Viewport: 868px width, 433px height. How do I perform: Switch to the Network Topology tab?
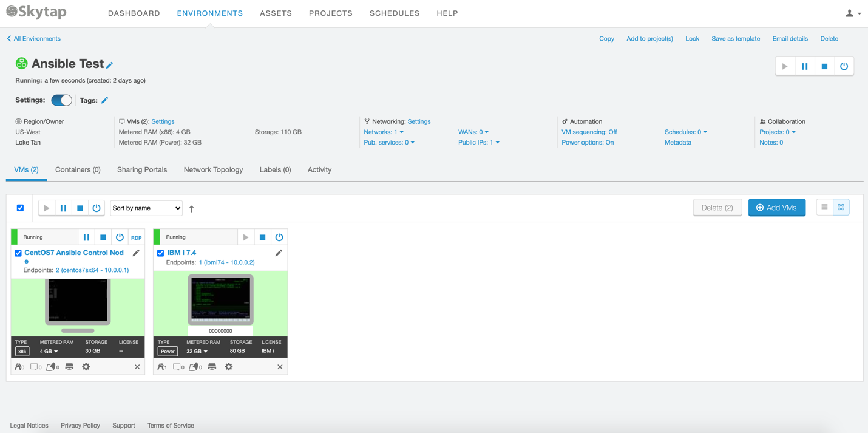point(213,170)
